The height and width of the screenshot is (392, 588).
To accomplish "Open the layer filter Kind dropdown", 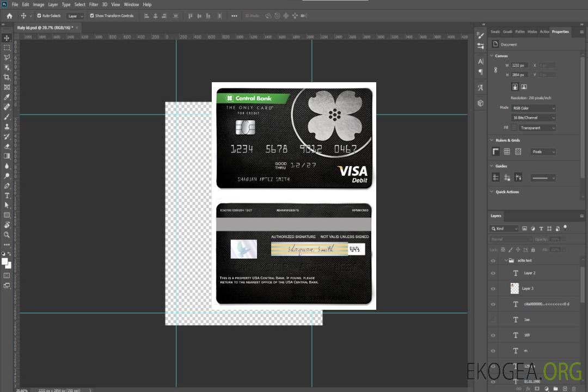I will click(504, 229).
